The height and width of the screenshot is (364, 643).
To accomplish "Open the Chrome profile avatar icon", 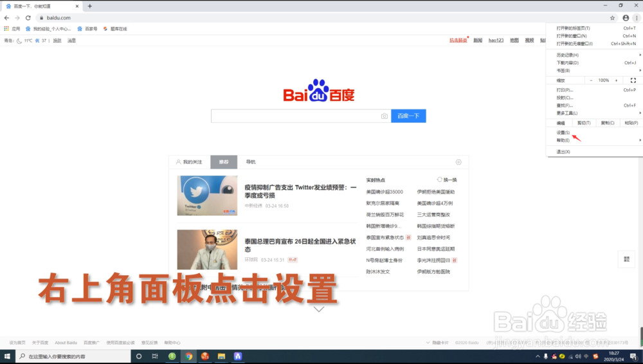I will pyautogui.click(x=626, y=17).
